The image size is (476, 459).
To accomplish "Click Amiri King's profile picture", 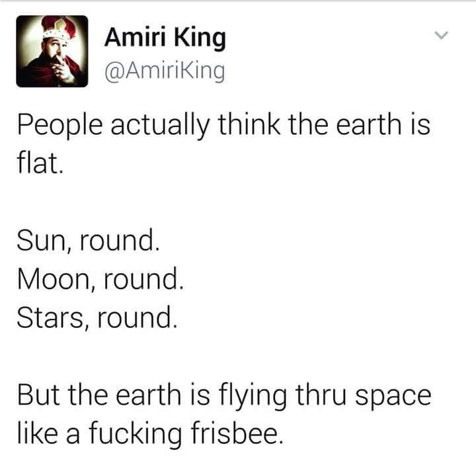I will [x=52, y=51].
